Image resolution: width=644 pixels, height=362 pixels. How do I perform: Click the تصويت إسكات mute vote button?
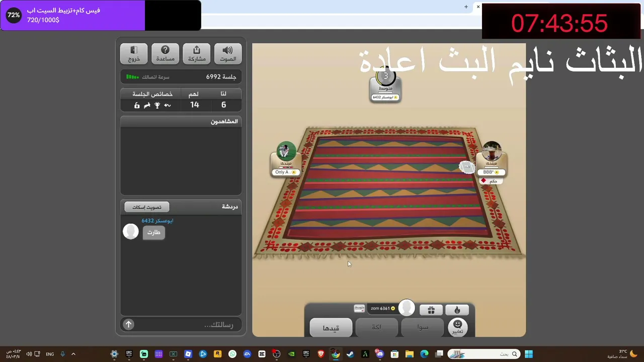point(147,207)
